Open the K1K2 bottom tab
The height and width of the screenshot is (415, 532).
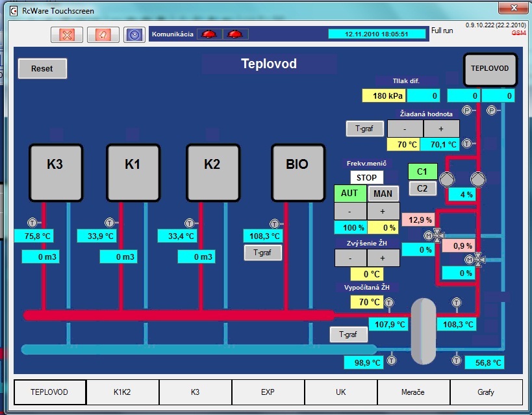(x=122, y=392)
